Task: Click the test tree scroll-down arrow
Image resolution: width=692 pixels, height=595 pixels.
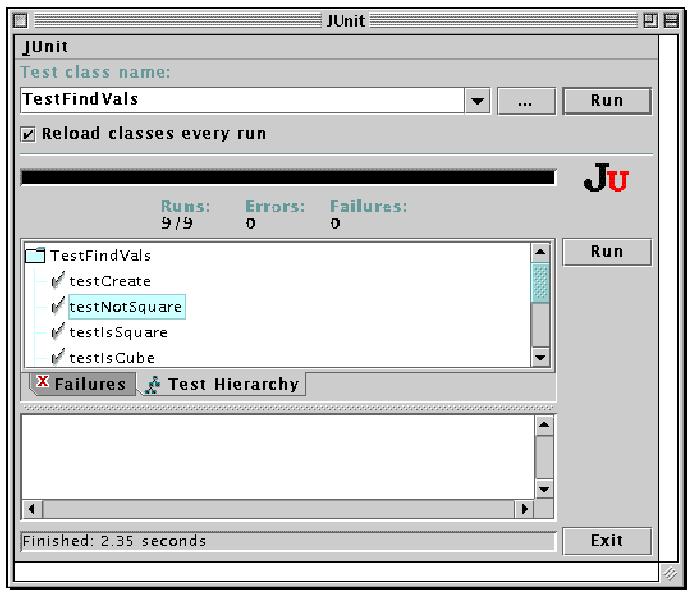Action: point(540,357)
